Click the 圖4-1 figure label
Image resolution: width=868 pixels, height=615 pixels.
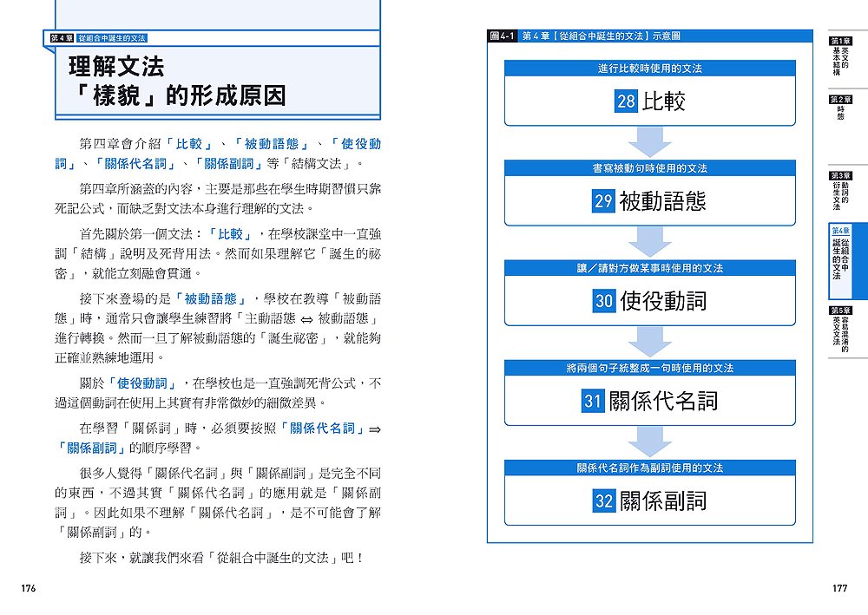pos(503,36)
